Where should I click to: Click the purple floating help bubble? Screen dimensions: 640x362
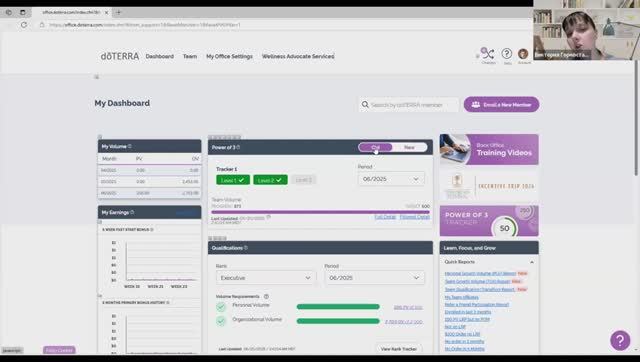(620, 340)
